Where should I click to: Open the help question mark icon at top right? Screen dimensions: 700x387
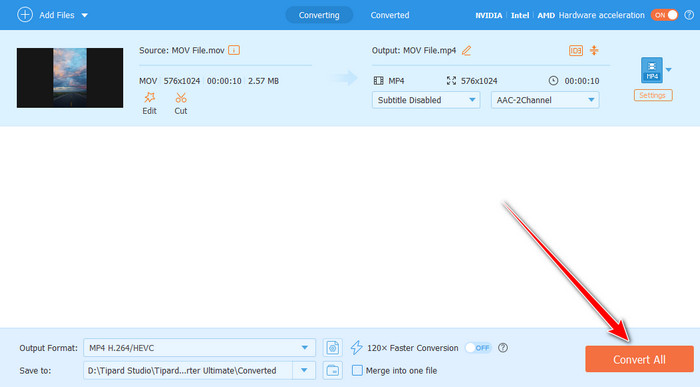pyautogui.click(x=689, y=15)
